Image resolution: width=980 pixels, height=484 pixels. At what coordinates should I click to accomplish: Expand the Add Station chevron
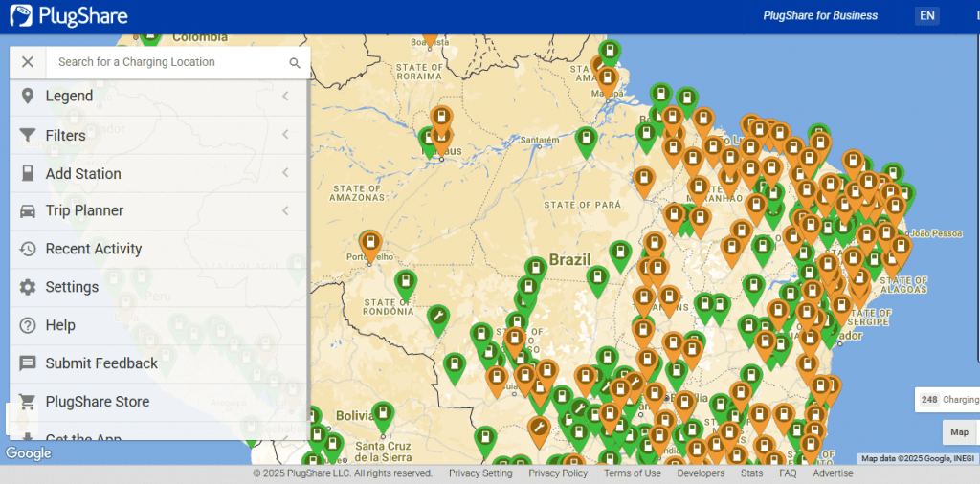click(285, 173)
